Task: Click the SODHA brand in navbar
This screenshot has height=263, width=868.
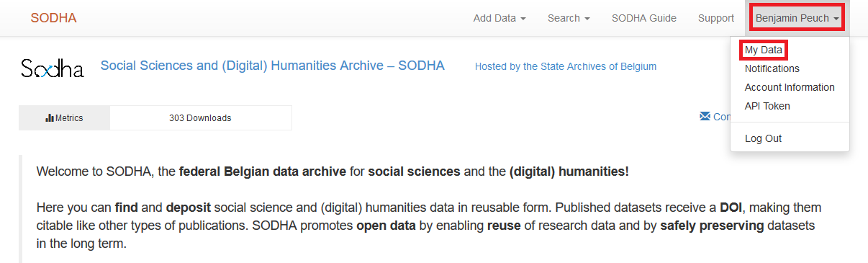Action: point(53,18)
